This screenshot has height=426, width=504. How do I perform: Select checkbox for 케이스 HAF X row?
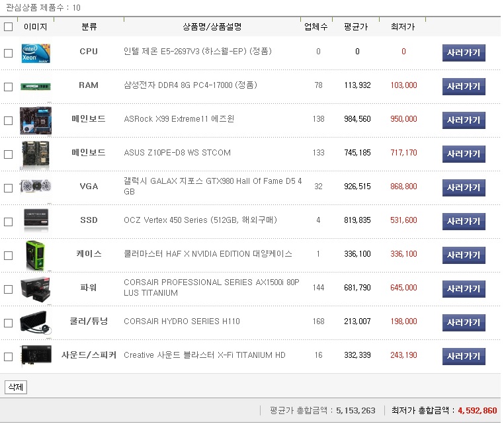coord(9,255)
